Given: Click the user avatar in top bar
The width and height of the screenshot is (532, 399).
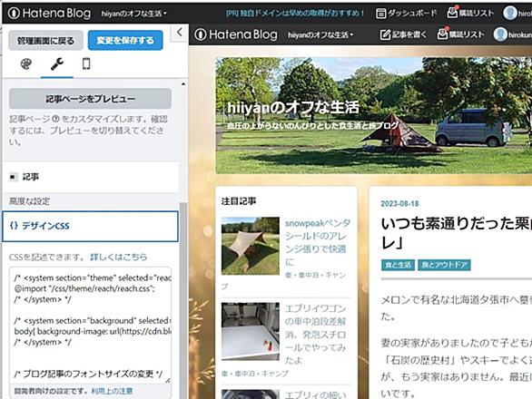Looking at the screenshot, I should (510, 14).
